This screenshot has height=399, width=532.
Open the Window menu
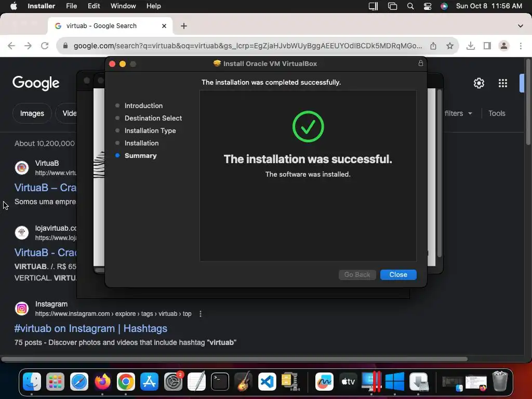pos(123,6)
